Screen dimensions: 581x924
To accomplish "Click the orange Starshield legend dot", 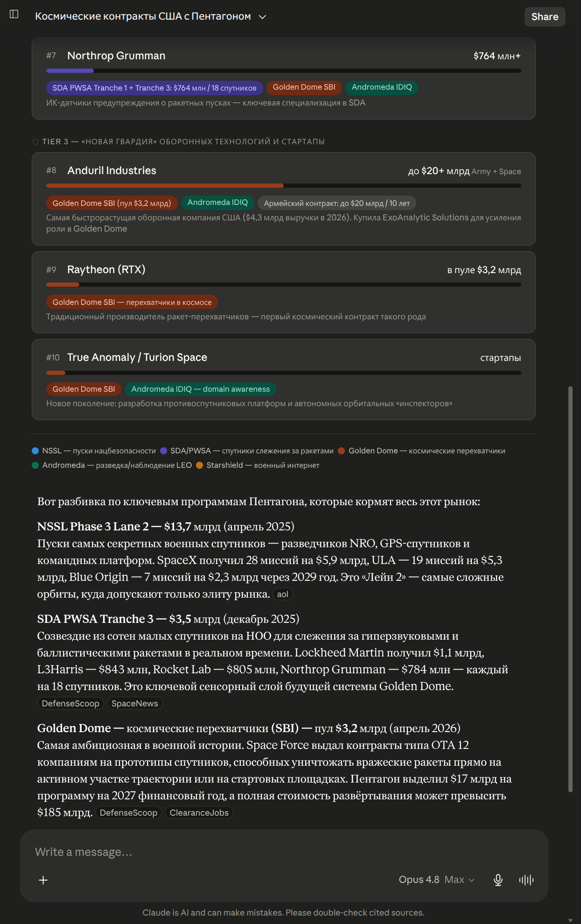I will (x=200, y=466).
